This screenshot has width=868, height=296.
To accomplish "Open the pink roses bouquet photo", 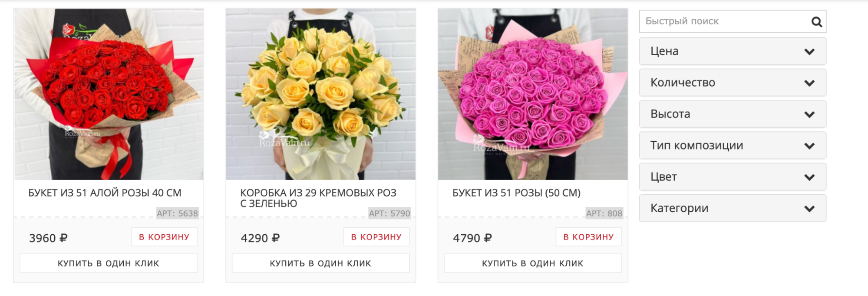I will [x=533, y=94].
